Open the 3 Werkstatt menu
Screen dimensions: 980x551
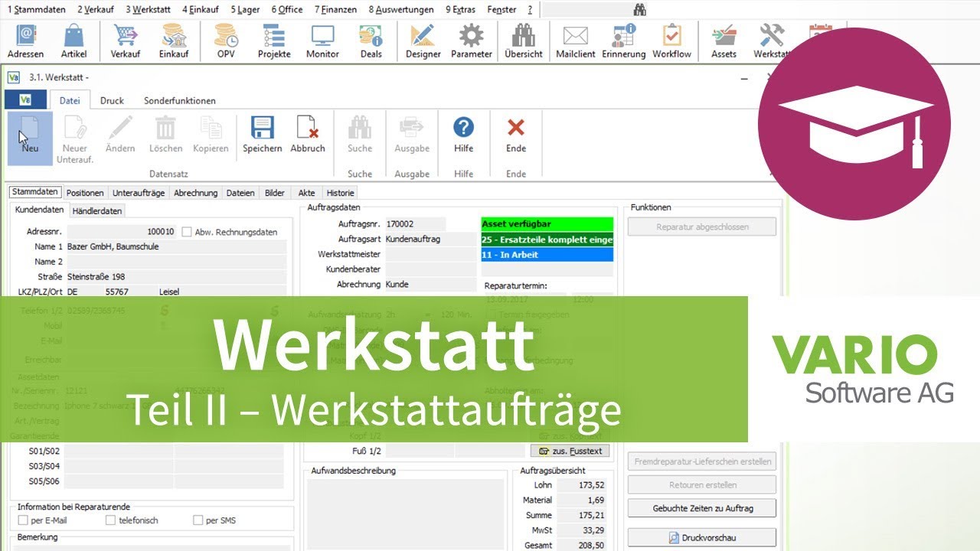[x=149, y=10]
